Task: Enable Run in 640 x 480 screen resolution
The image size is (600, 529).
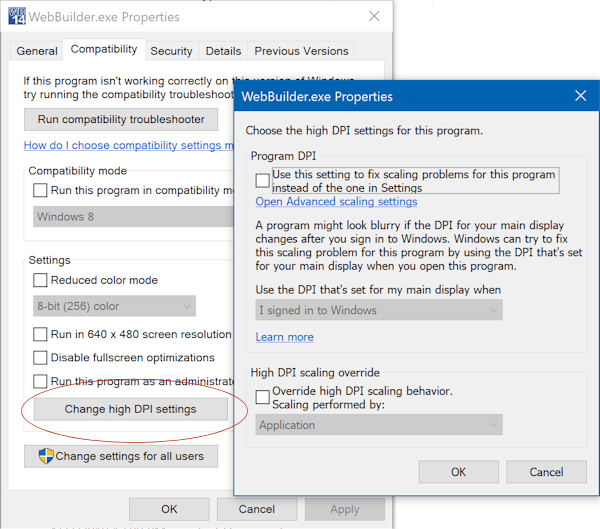Action: coord(40,334)
